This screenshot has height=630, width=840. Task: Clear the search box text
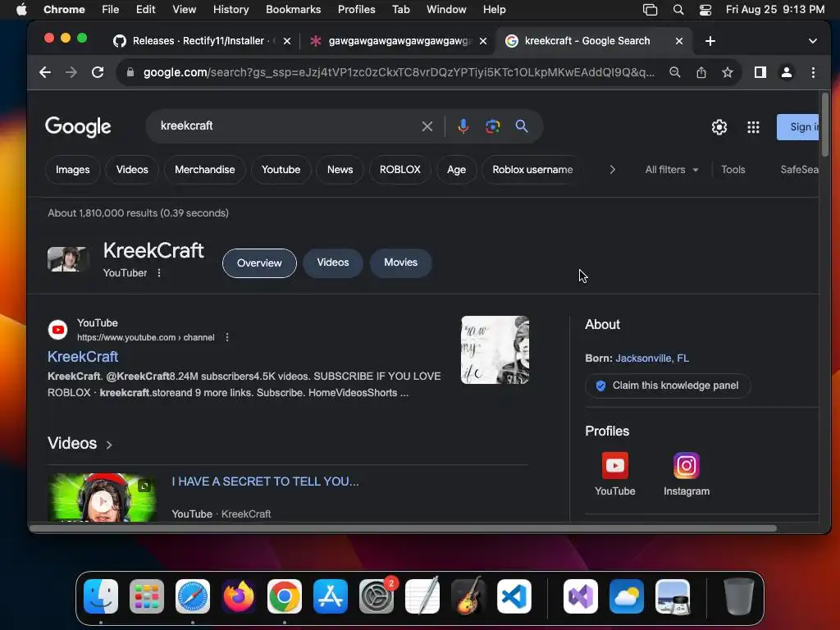[427, 126]
